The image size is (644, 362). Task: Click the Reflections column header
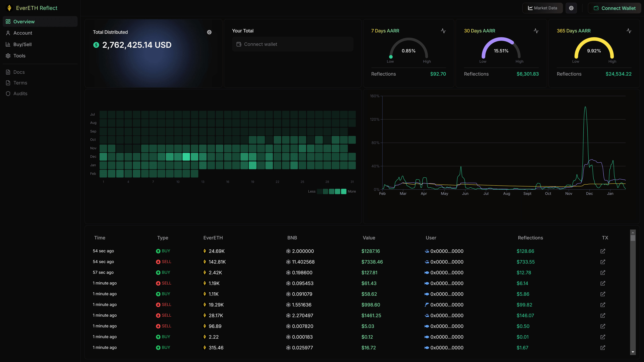pyautogui.click(x=530, y=238)
